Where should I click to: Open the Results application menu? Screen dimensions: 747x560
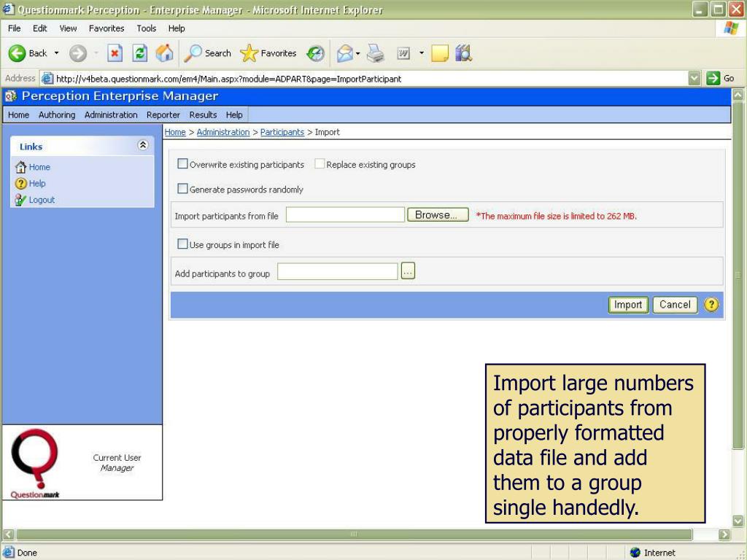tap(203, 114)
